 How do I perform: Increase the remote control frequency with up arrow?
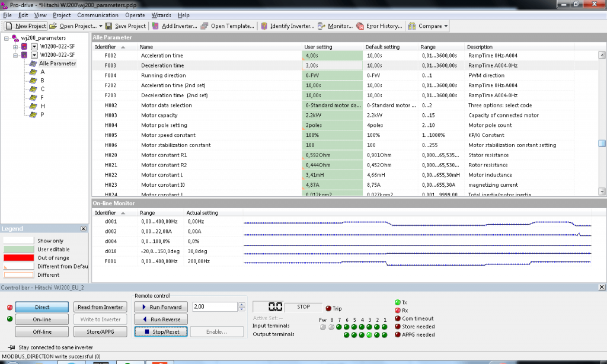[x=242, y=304]
